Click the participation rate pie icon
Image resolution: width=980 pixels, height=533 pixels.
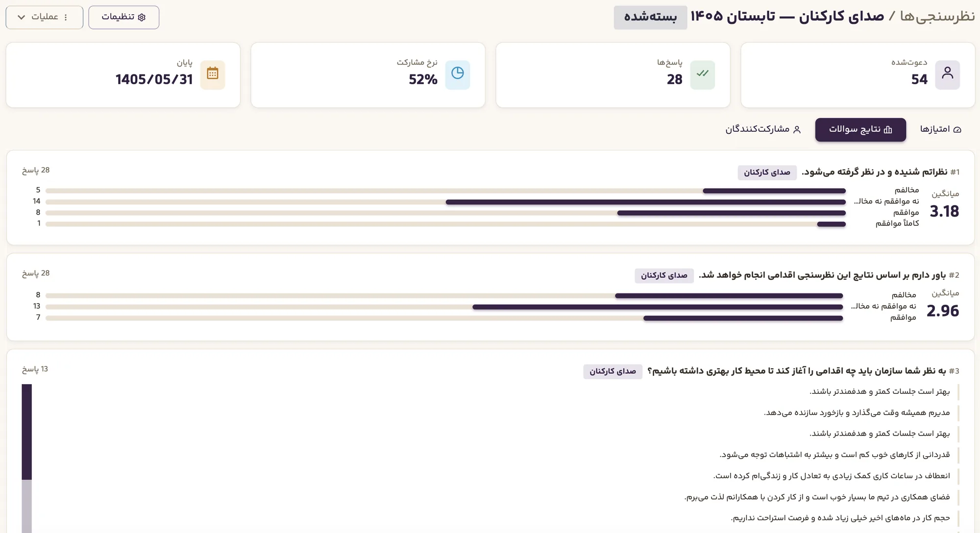457,74
